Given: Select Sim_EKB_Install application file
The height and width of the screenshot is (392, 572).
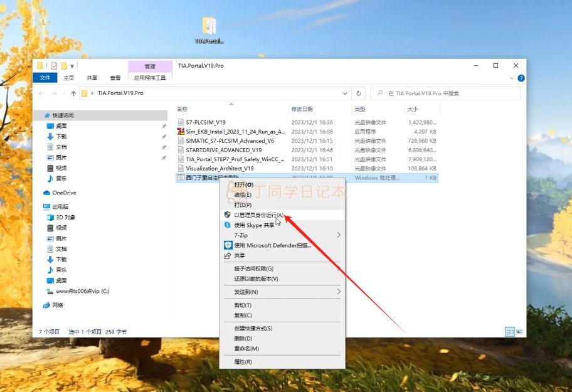Looking at the screenshot, I should point(235,131).
